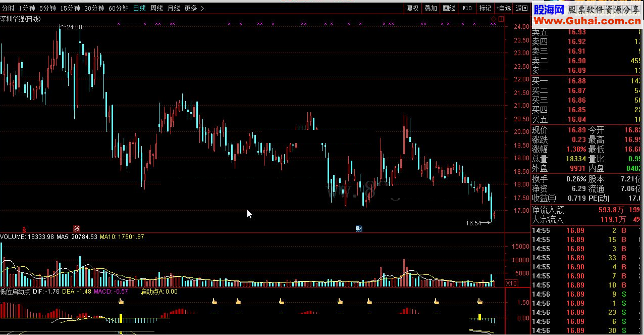Click the MACD: -0.57 value
644x335 pixels.
coord(111,291)
